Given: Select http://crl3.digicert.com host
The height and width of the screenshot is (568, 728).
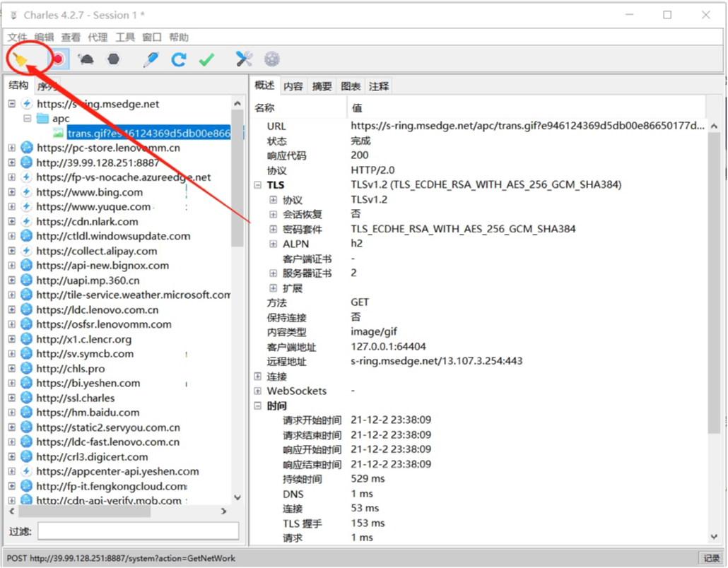Looking at the screenshot, I should coord(93,457).
